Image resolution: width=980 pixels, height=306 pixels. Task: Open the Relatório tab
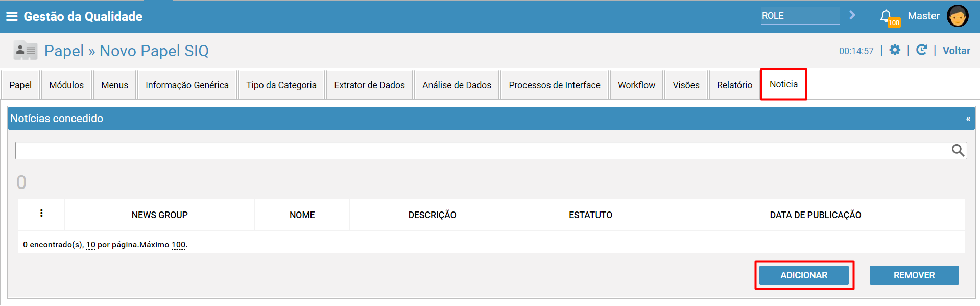point(734,85)
